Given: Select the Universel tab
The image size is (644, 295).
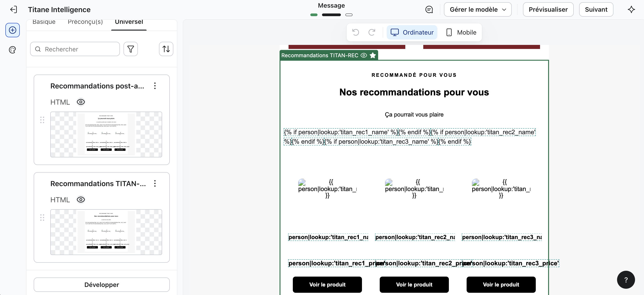Looking at the screenshot, I should click(x=129, y=22).
